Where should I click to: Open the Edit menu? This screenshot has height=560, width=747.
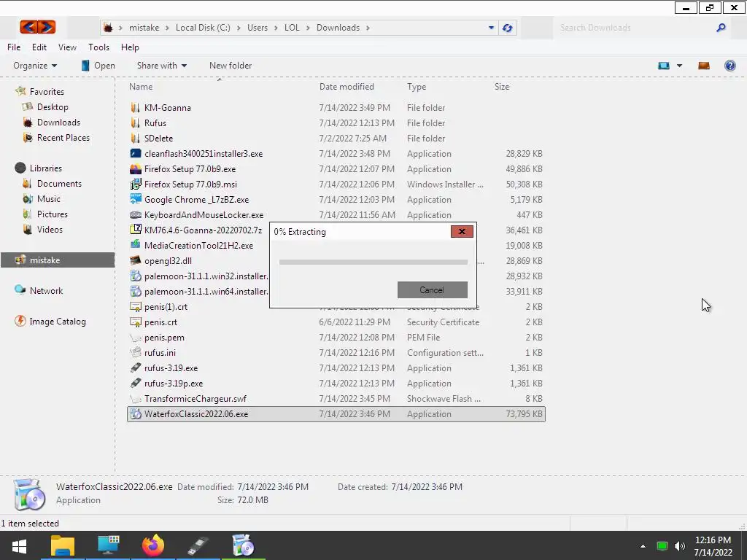coord(39,47)
